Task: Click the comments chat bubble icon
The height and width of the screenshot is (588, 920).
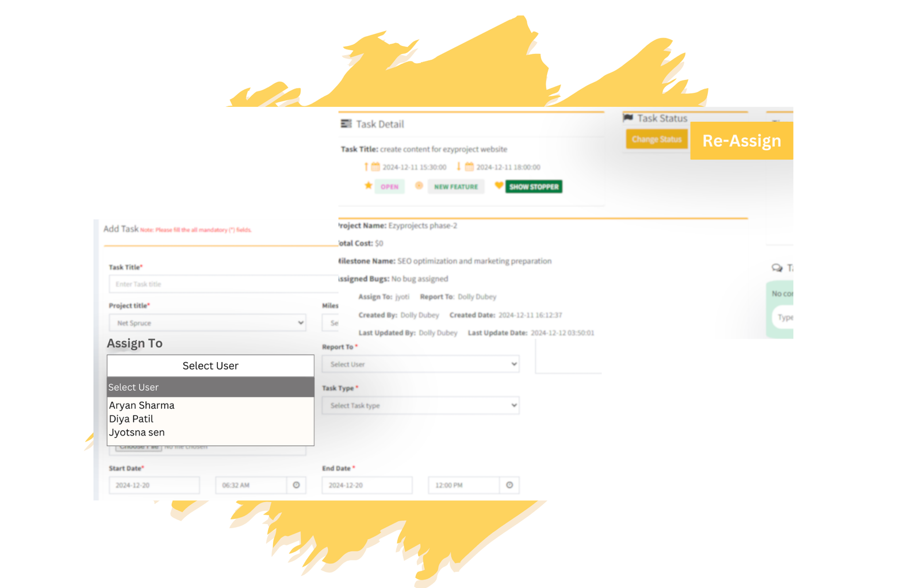Action: (x=777, y=268)
